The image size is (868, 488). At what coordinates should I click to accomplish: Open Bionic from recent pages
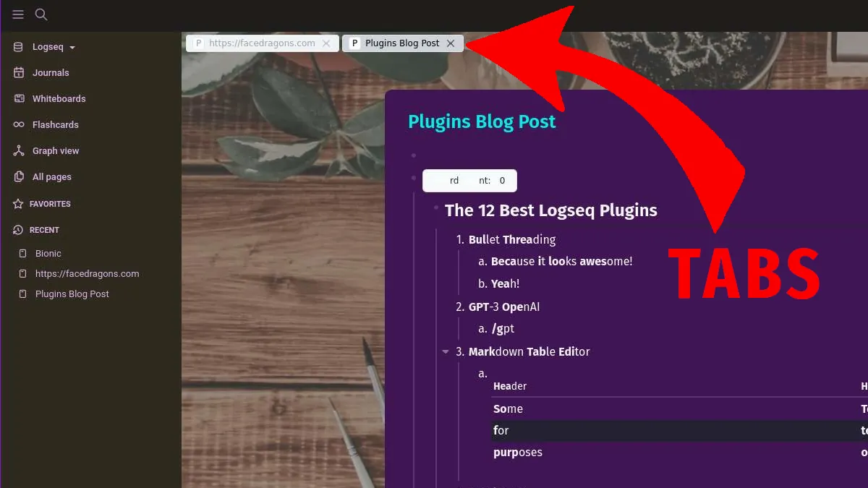[48, 253]
